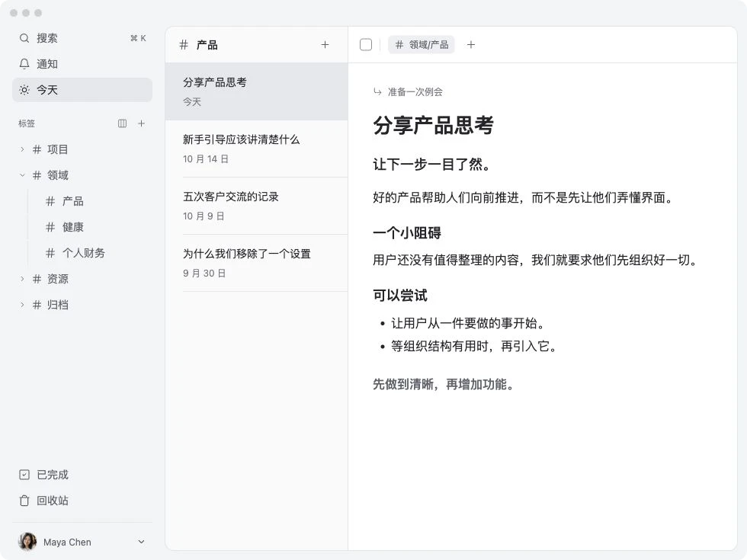This screenshot has height=560, width=747.
Task: Click the trash can icon beside 回收站
Action: [24, 501]
